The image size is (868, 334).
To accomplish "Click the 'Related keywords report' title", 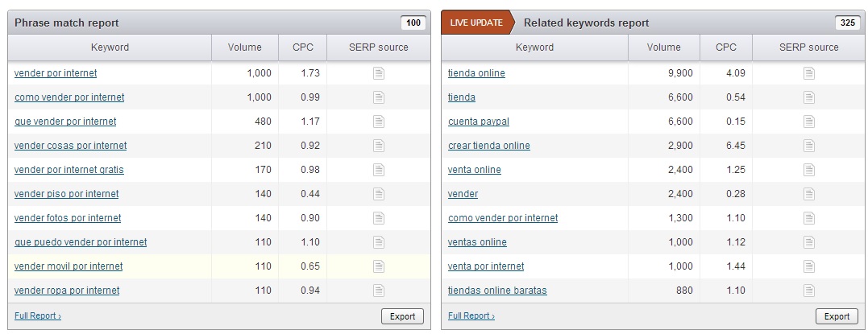I will tap(586, 23).
